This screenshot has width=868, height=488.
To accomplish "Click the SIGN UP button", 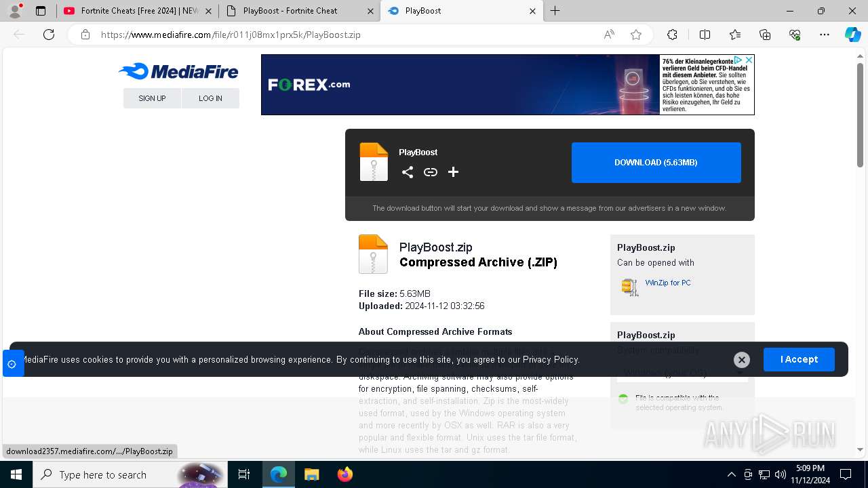I will pyautogui.click(x=152, y=98).
